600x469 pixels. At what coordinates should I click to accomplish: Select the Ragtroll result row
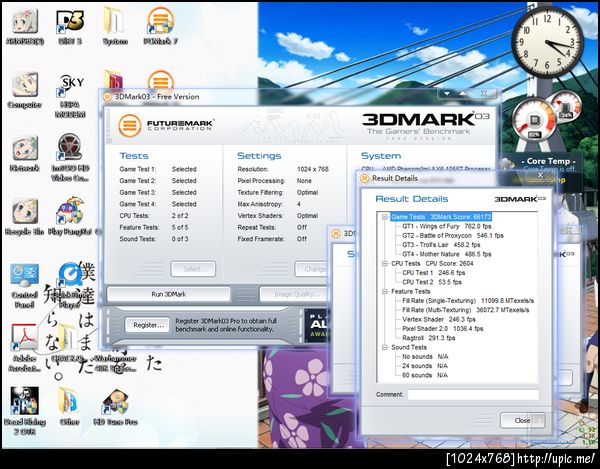(429, 338)
